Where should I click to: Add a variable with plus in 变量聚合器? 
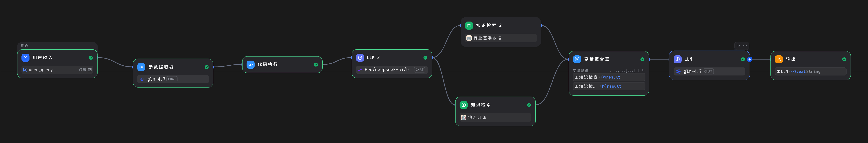[643, 70]
